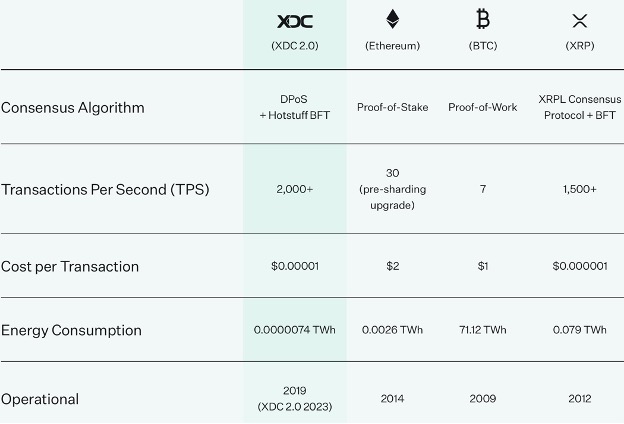Click the XDC logo icon

tap(294, 21)
